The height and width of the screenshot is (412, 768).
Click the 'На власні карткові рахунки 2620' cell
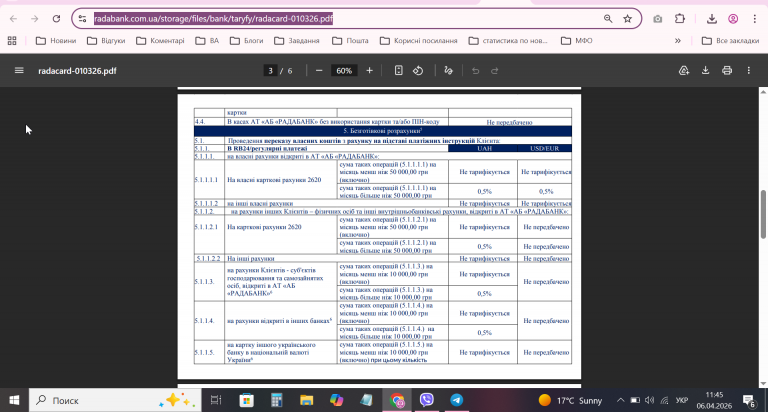tap(281, 180)
